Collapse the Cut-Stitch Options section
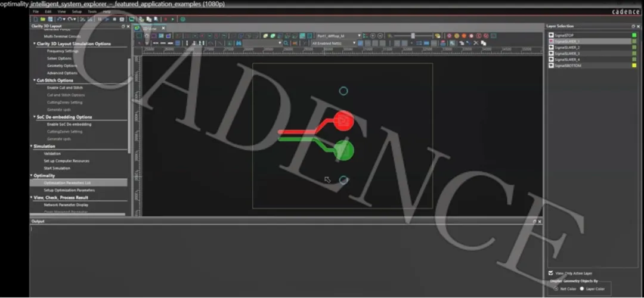 click(34, 80)
